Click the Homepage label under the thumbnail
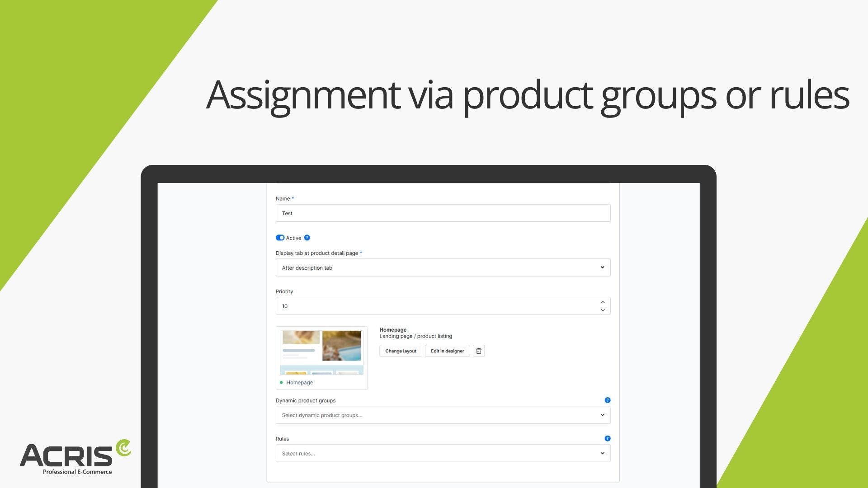 tap(299, 382)
